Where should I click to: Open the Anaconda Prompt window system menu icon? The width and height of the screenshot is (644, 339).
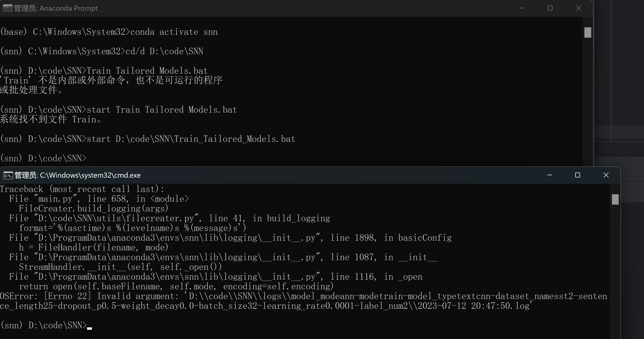coord(8,8)
